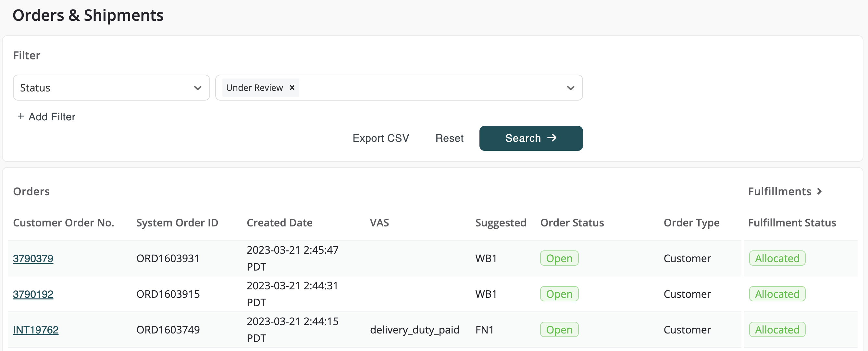The image size is (868, 351).
Task: Click Add Filter
Action: click(x=46, y=116)
